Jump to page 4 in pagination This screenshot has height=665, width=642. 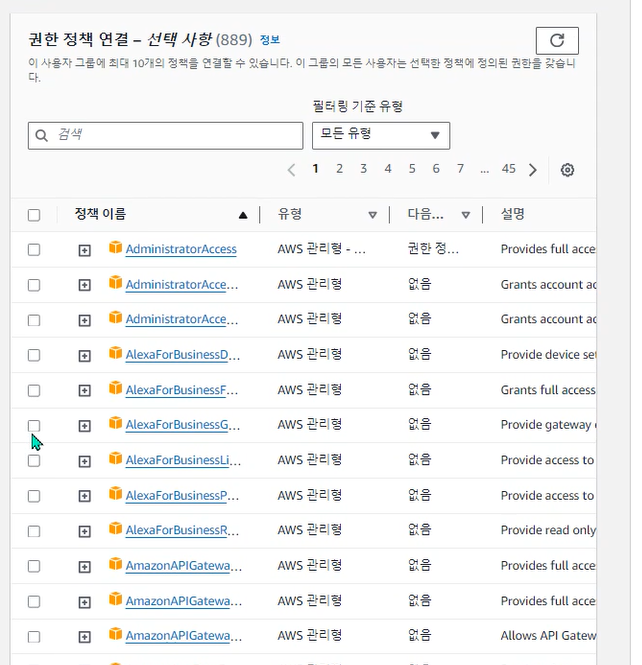coord(388,169)
